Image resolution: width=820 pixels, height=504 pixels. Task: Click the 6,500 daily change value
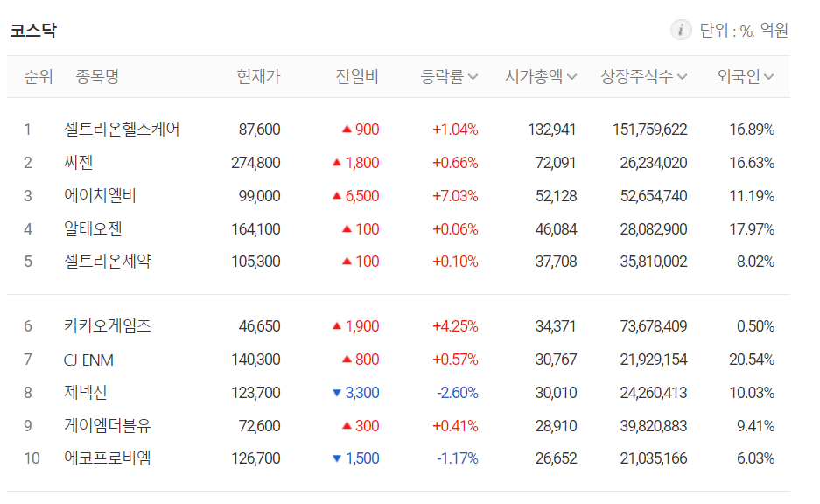(x=362, y=195)
